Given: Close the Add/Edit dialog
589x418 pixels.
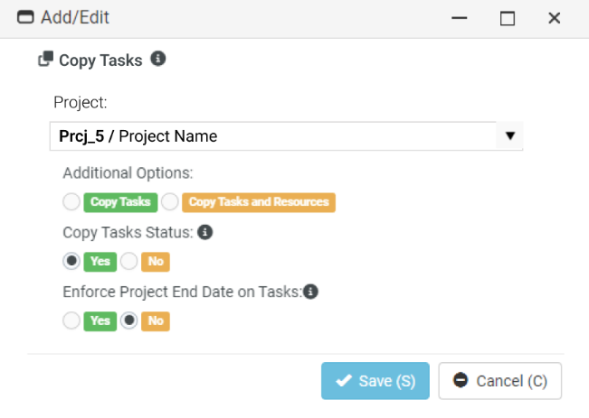Looking at the screenshot, I should pos(554,18).
